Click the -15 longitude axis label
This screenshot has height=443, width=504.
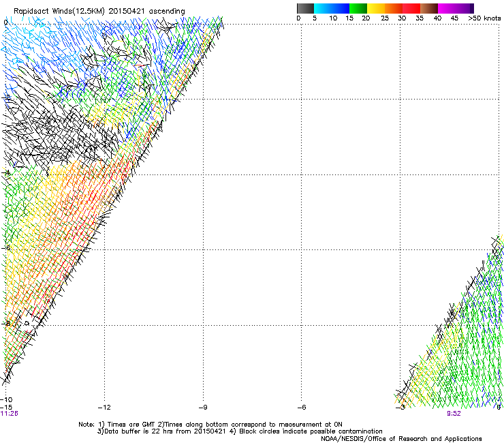[x=6, y=407]
